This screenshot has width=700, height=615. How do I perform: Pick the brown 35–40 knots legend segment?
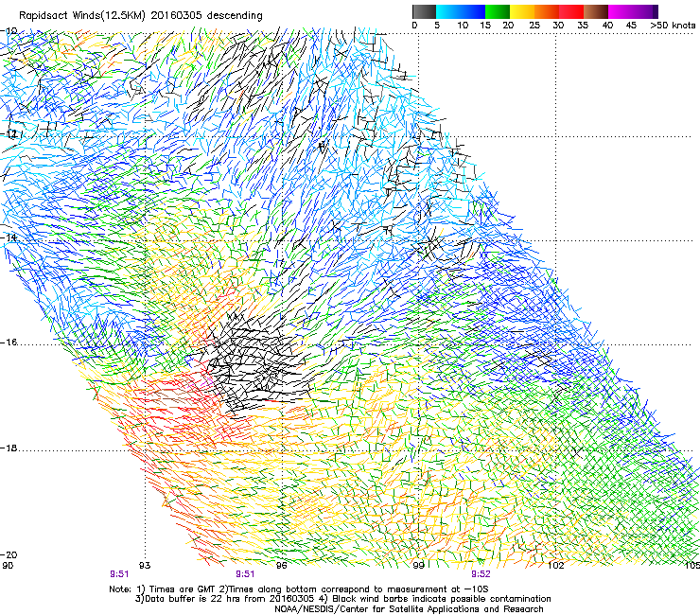click(x=596, y=11)
